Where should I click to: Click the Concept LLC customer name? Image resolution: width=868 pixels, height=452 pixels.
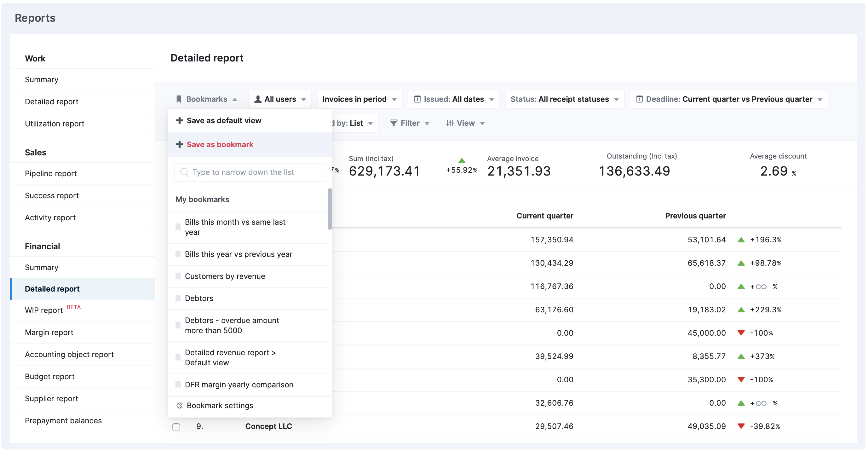tap(268, 426)
